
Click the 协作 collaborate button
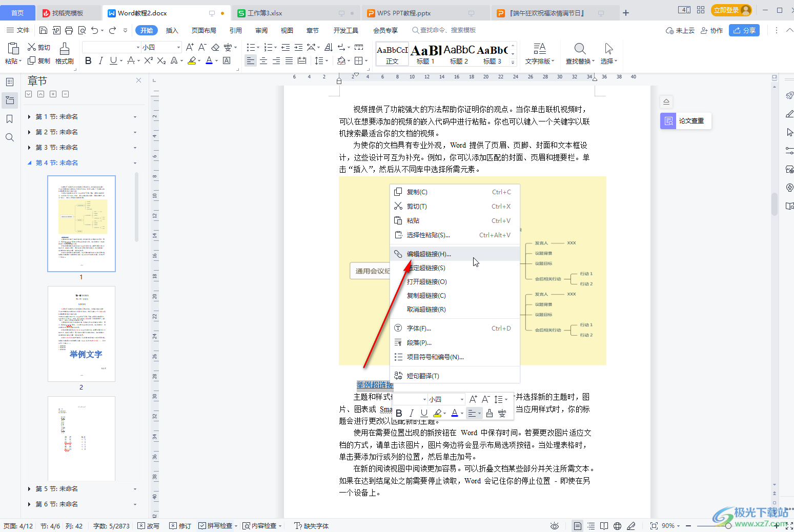click(x=711, y=30)
